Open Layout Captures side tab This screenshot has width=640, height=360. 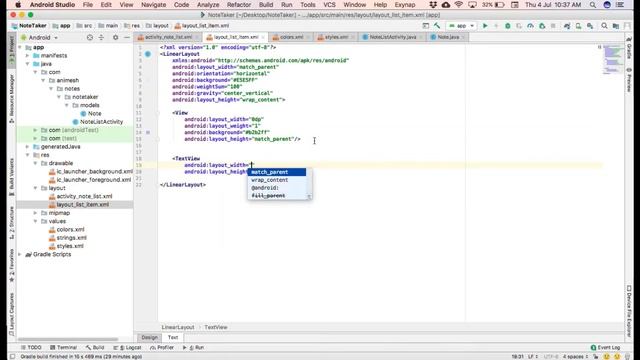(x=11, y=314)
